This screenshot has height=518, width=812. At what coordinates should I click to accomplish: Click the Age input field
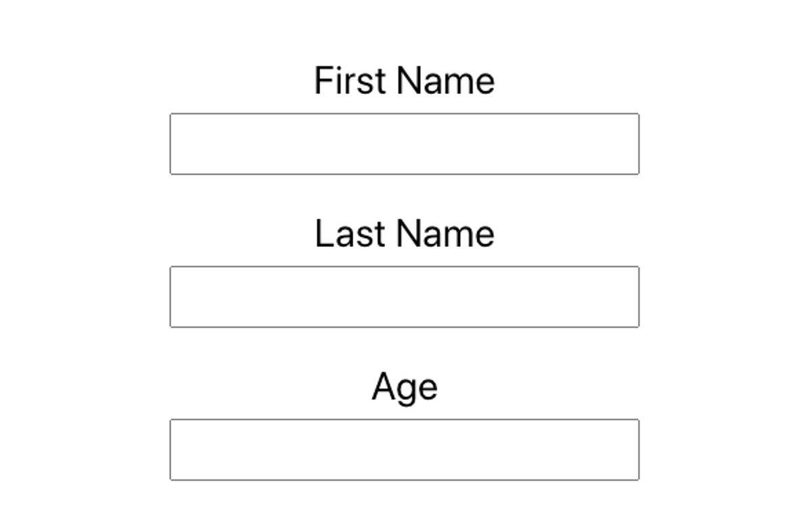click(404, 450)
